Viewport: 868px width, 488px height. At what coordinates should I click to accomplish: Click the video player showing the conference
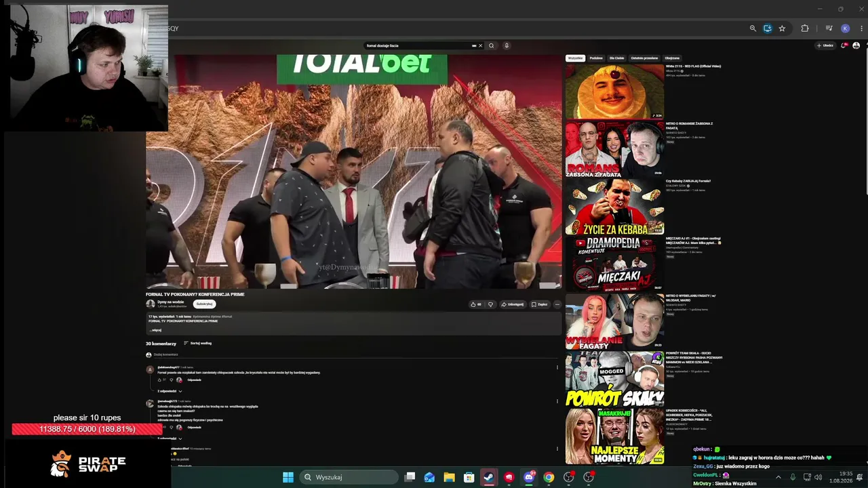coord(353,172)
